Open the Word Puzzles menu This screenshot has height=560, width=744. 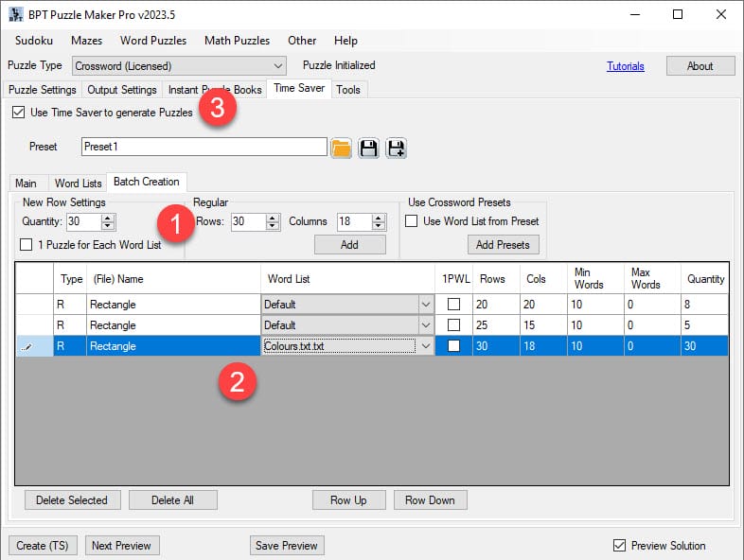(x=152, y=41)
